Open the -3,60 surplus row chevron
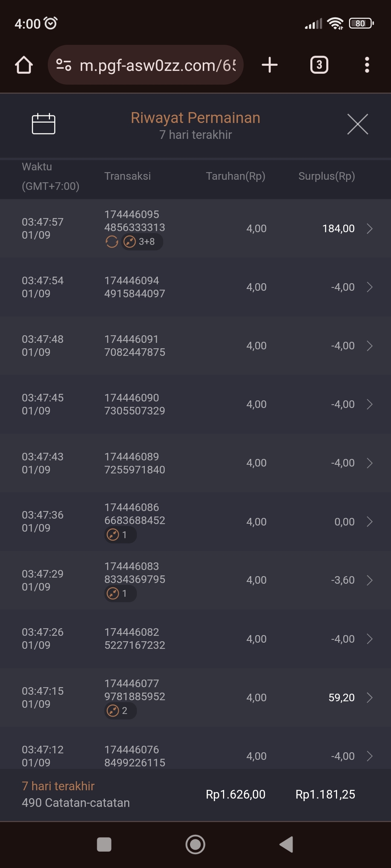391x868 pixels. pyautogui.click(x=369, y=580)
